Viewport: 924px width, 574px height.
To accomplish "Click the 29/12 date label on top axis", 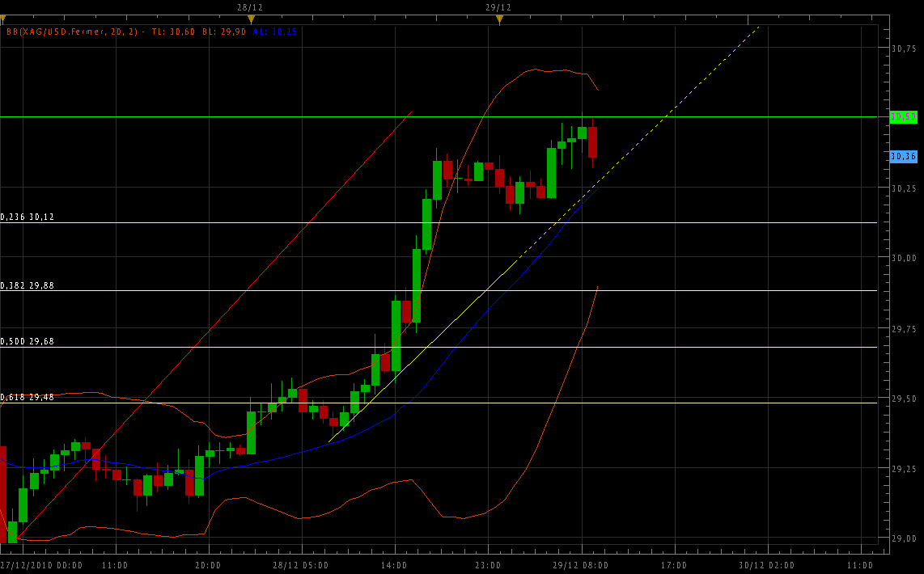I will [498, 6].
